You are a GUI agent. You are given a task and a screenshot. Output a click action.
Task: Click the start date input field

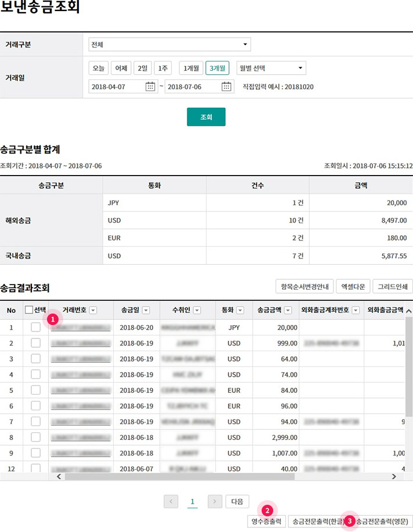pyautogui.click(x=117, y=86)
